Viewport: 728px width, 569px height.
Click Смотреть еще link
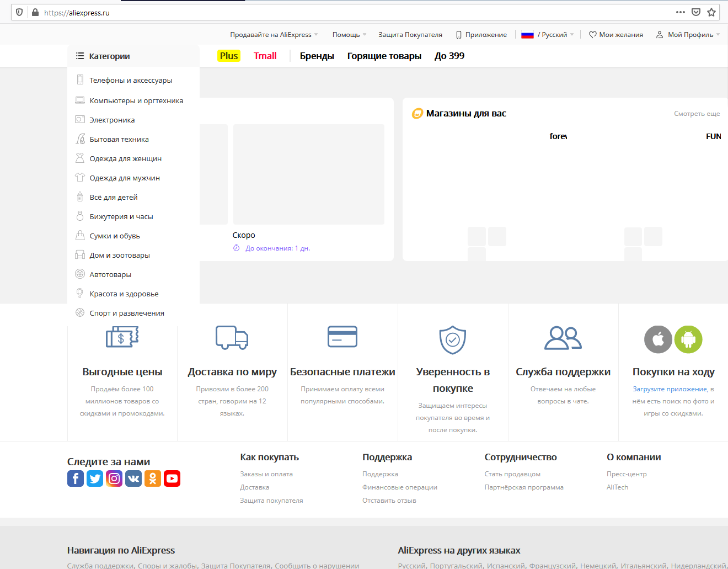697,114
